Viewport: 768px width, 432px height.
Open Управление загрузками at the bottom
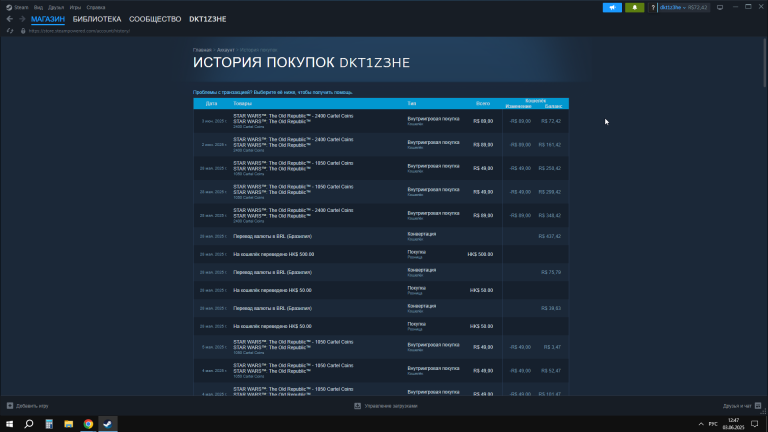386,406
